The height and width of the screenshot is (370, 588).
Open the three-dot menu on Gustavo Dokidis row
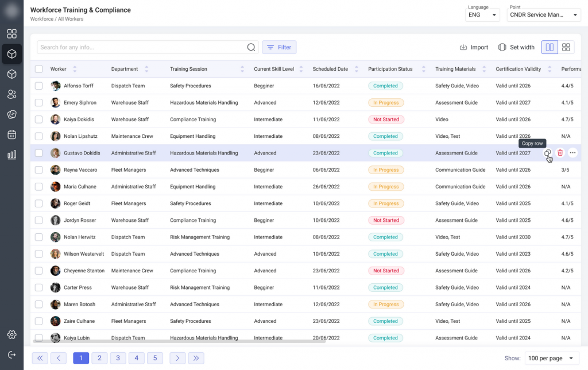tap(572, 153)
